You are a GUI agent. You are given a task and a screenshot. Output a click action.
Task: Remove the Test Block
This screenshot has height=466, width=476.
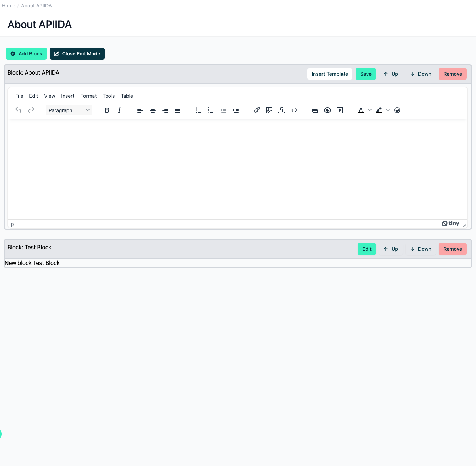(453, 249)
